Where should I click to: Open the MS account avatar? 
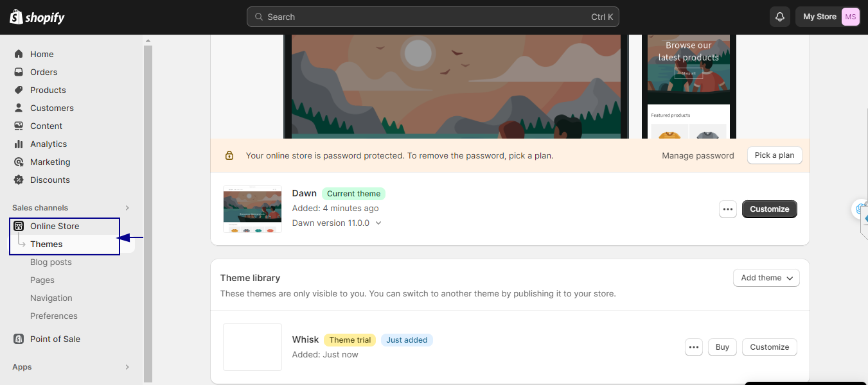[x=851, y=17]
